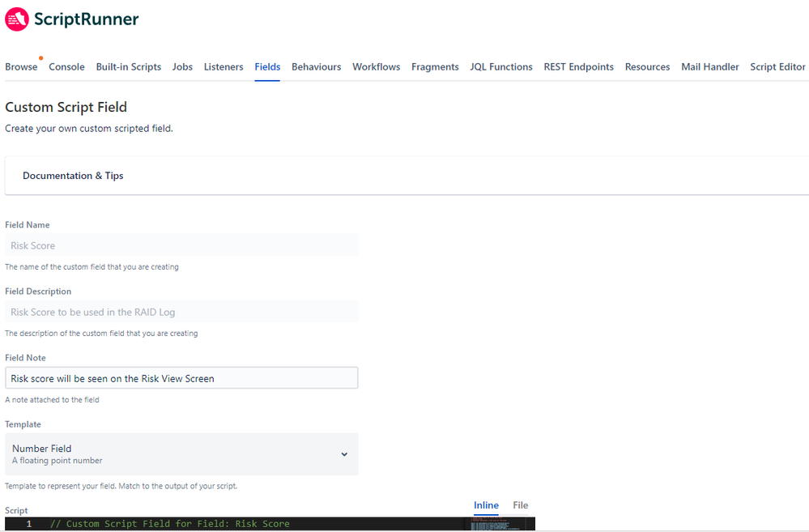Screen dimensions: 809x532
Task: Open the Browse tab
Action: (x=21, y=66)
